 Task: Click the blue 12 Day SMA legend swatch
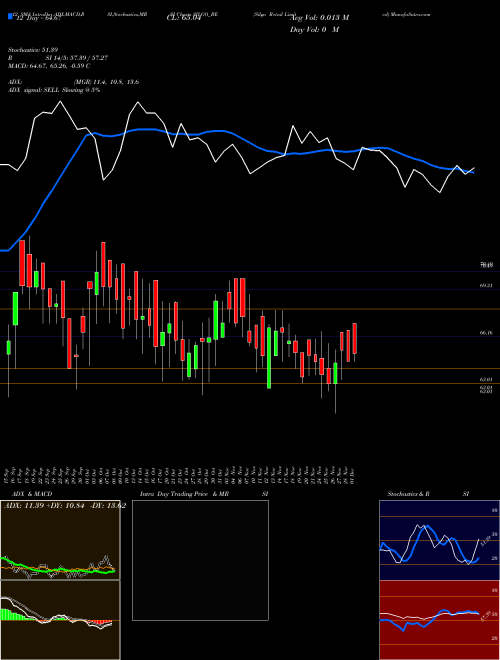pyautogui.click(x=10, y=16)
